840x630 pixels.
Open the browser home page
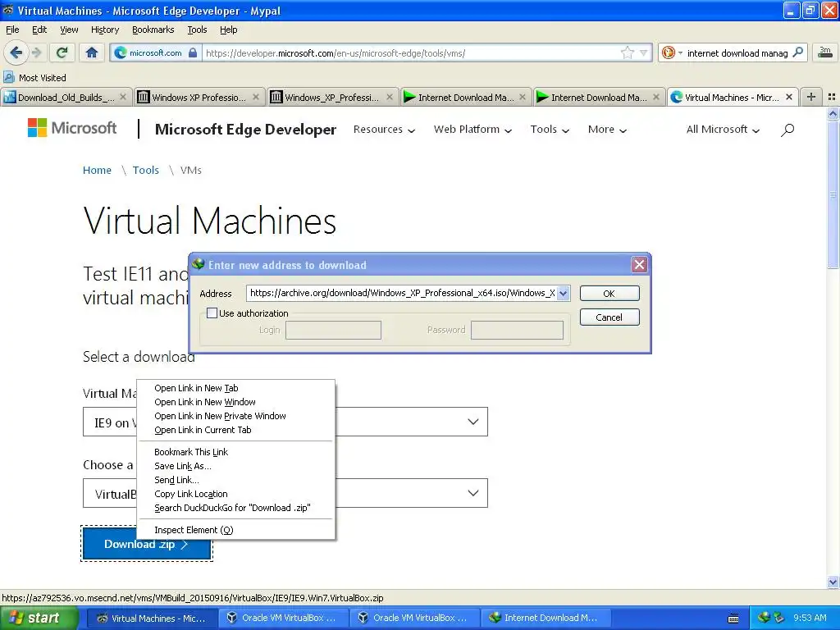[x=92, y=52]
